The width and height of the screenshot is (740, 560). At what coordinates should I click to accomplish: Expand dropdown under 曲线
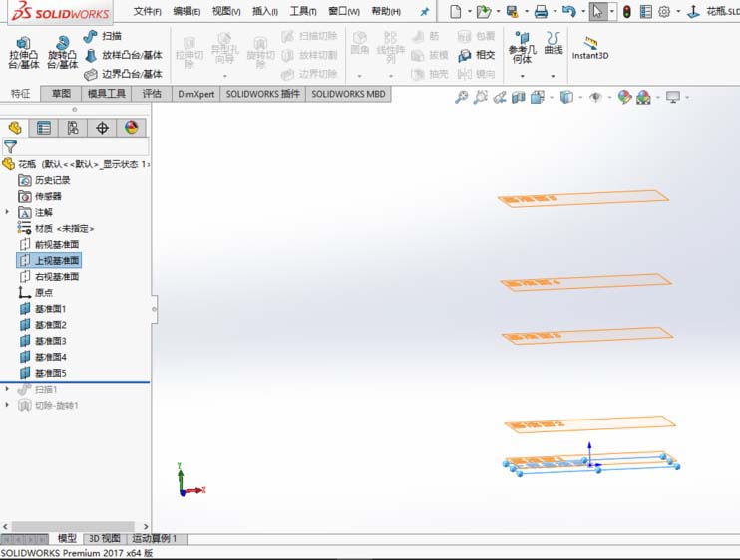(553, 76)
